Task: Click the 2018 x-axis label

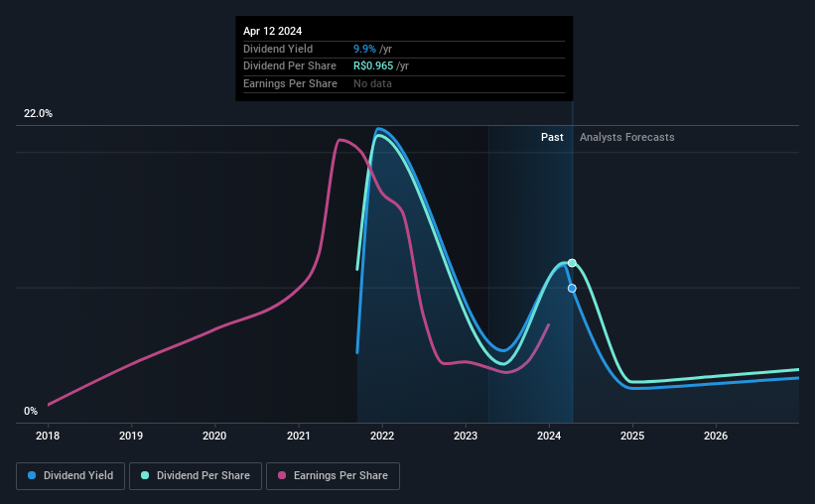Action: tap(48, 436)
